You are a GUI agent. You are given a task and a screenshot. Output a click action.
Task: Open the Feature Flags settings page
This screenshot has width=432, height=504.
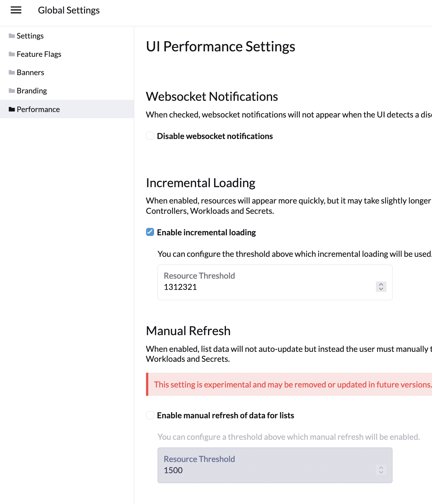39,54
